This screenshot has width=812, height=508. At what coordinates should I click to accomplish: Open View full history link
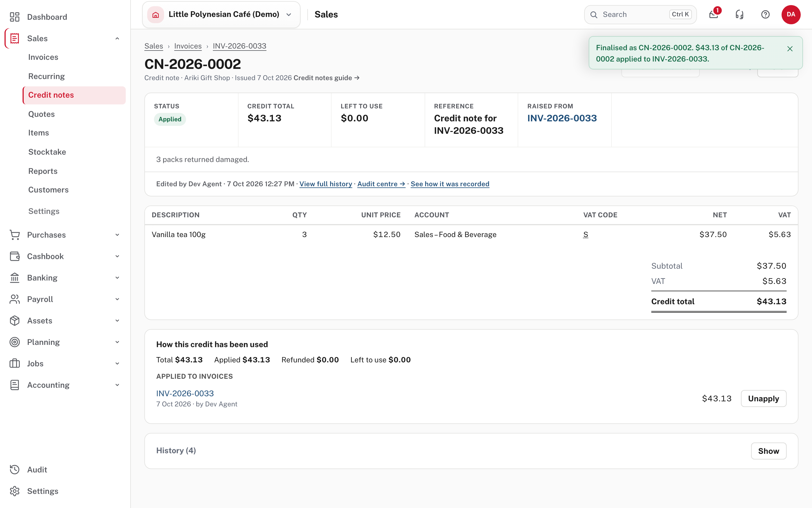[x=325, y=184]
